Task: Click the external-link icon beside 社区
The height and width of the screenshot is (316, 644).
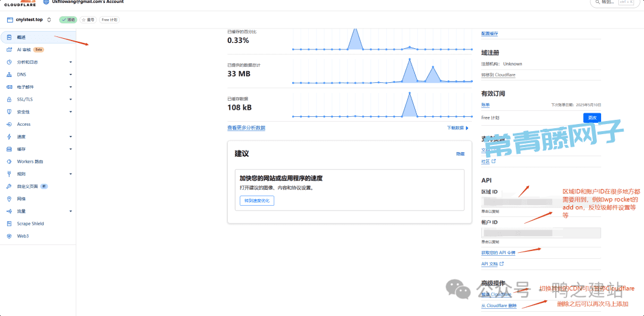Action: 494,162
